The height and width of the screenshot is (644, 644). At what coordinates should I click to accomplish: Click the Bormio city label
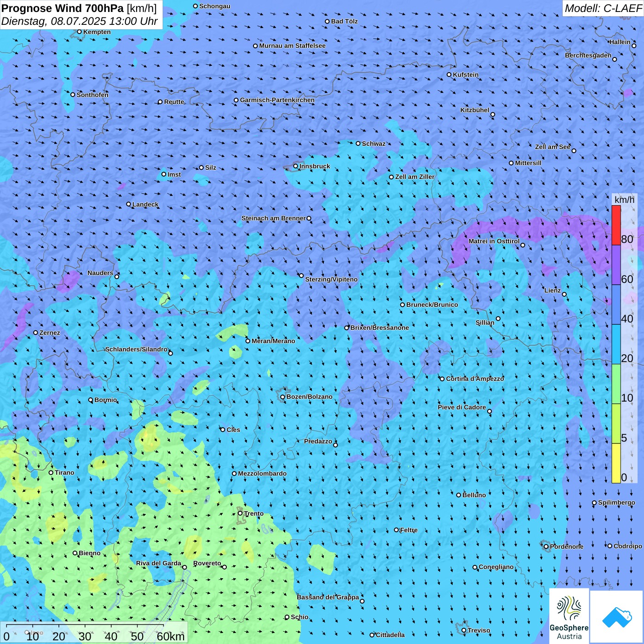(105, 400)
